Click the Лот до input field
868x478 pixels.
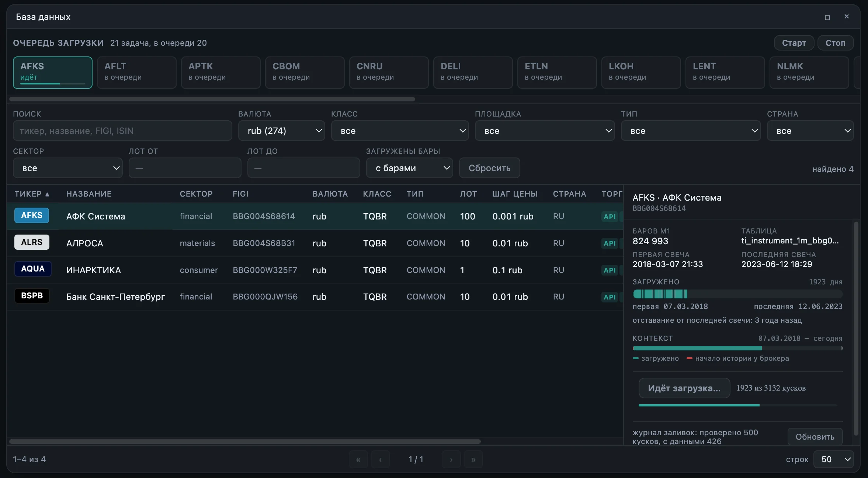(304, 168)
